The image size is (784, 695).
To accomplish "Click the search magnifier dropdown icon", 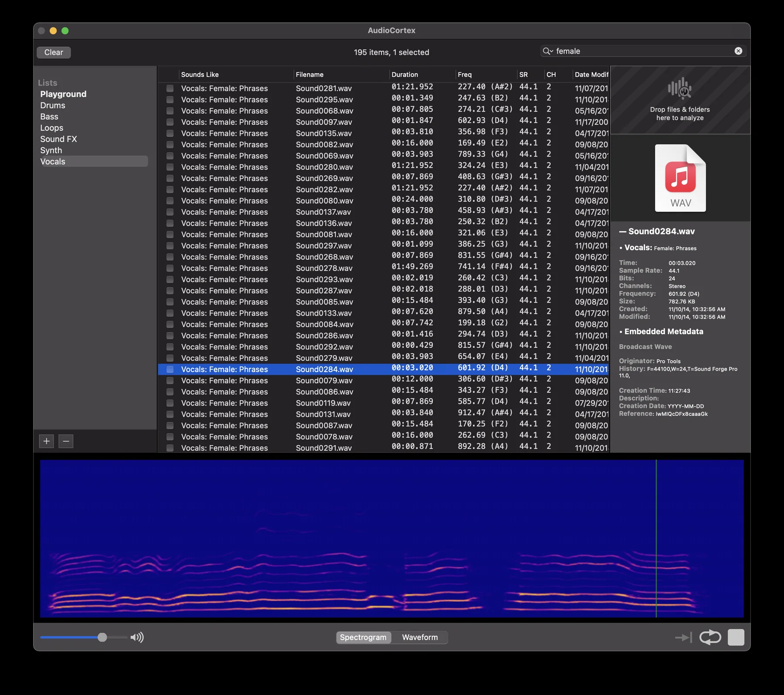I will pos(547,51).
